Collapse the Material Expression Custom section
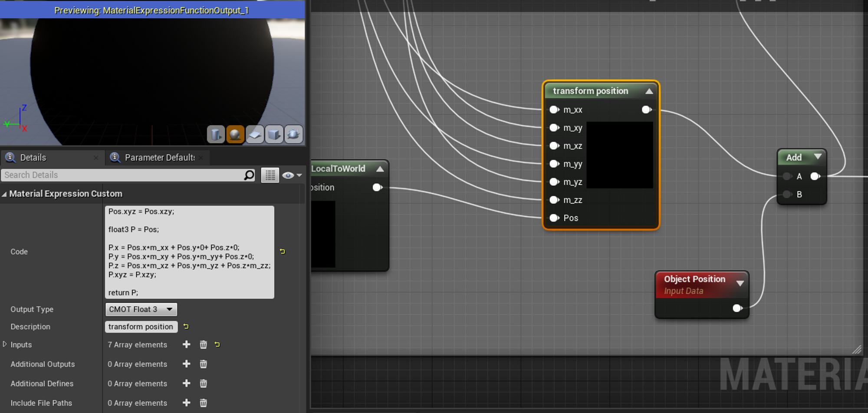Screen dimensions: 868x413 (4, 194)
